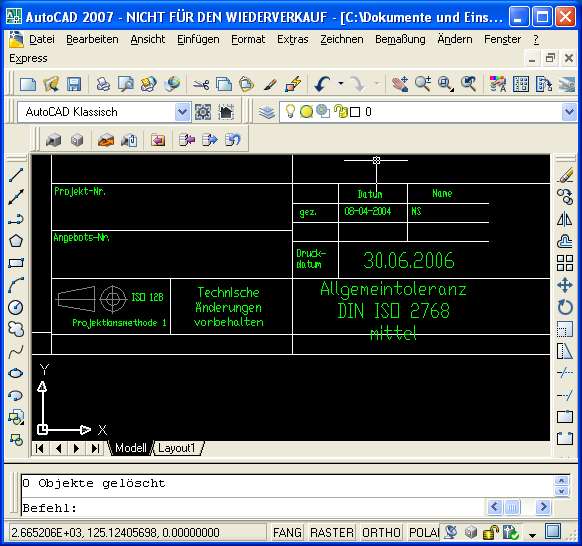
Task: Click the Zoom Previous icon
Action: [468, 84]
